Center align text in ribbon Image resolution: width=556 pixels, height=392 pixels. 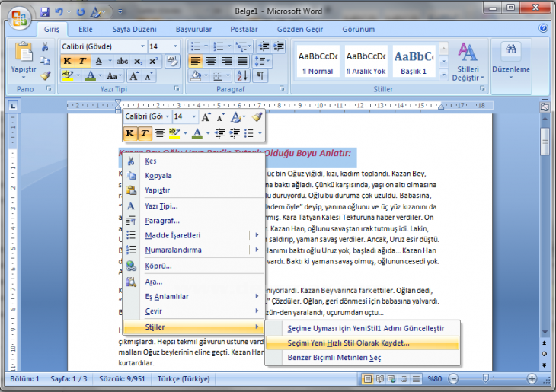click(x=211, y=61)
